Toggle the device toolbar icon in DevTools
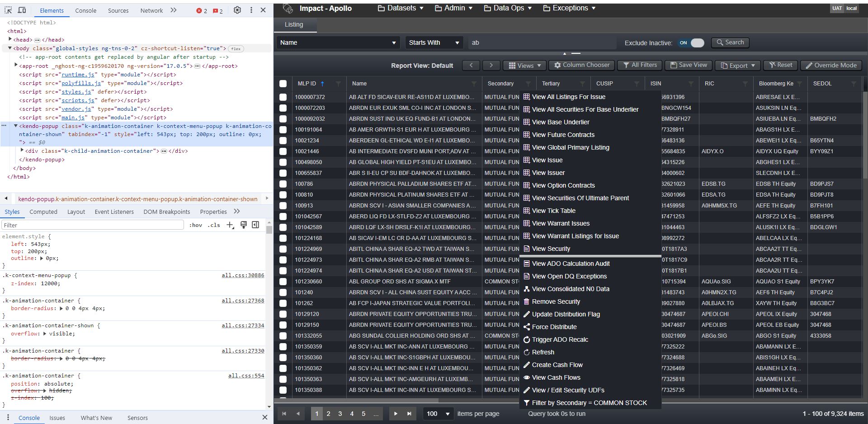Image resolution: width=868 pixels, height=424 pixels. 22,10
